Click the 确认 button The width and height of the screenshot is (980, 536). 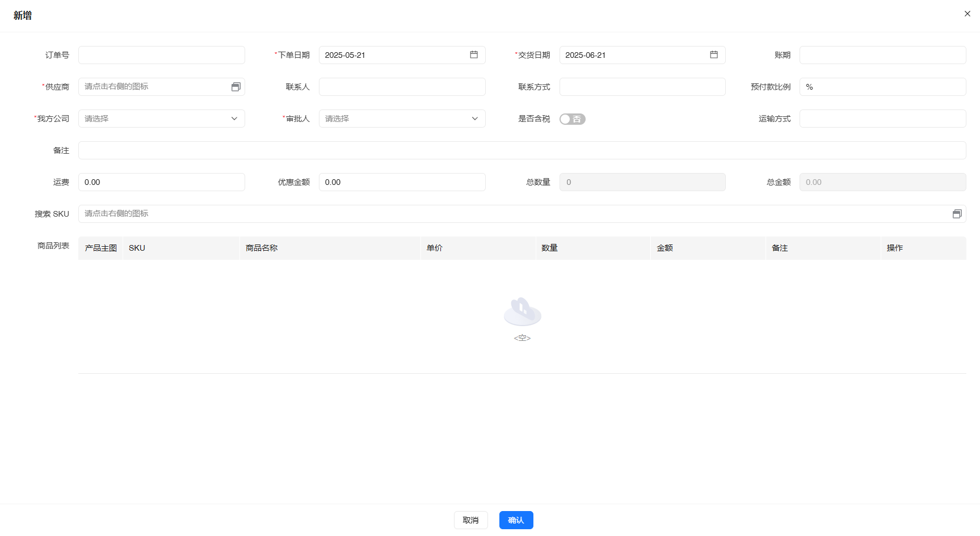(x=516, y=520)
